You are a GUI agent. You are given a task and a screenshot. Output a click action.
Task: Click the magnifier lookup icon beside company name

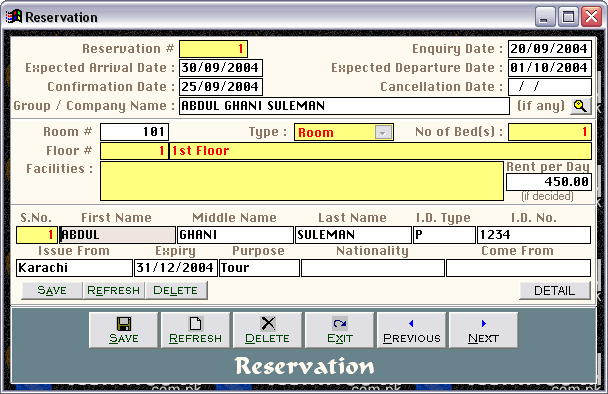tap(580, 106)
